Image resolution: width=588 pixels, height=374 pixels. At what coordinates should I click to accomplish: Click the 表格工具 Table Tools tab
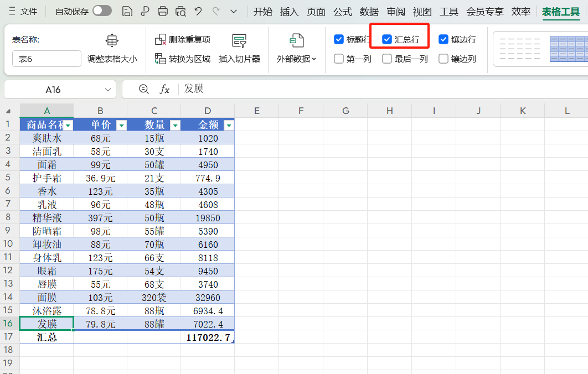(x=561, y=11)
